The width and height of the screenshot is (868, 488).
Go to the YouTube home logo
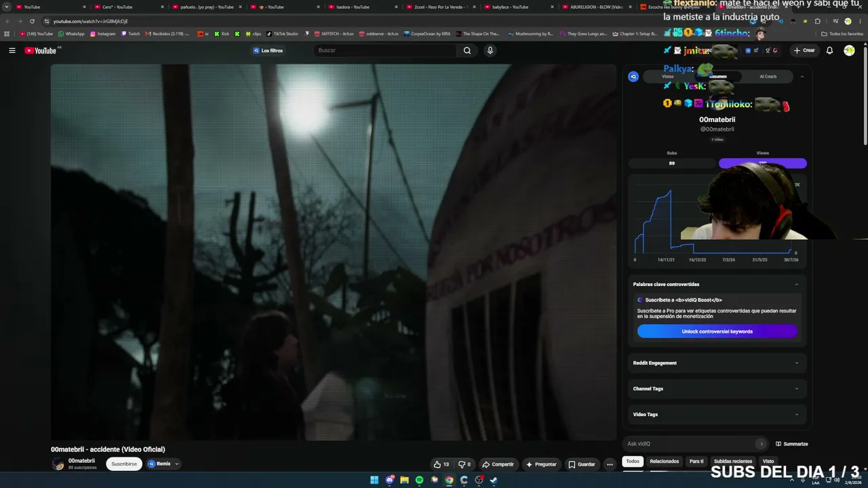point(41,51)
